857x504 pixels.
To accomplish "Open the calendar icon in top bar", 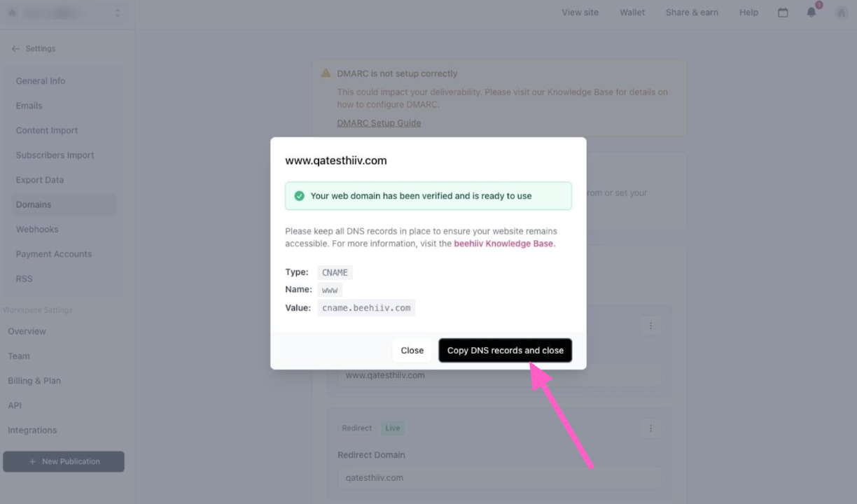I will pyautogui.click(x=783, y=13).
